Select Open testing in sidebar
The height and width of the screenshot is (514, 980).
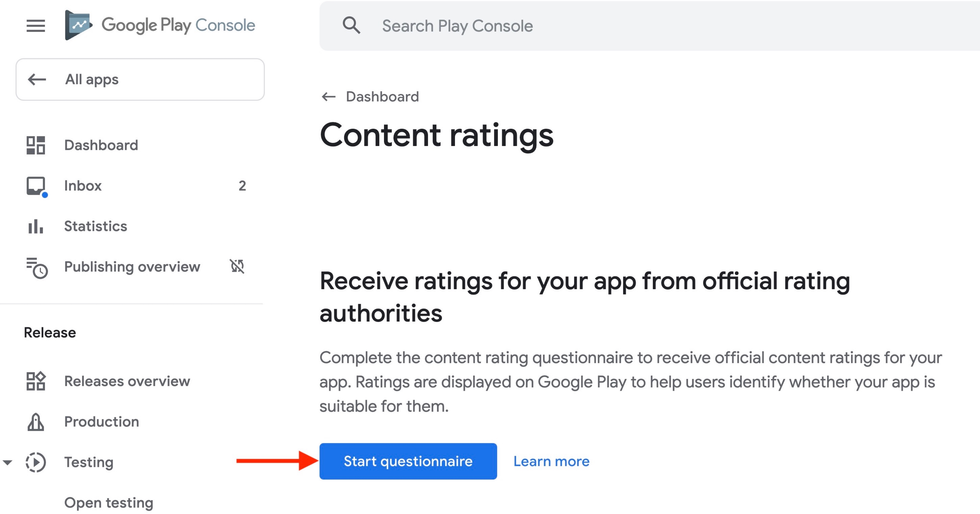[109, 503]
